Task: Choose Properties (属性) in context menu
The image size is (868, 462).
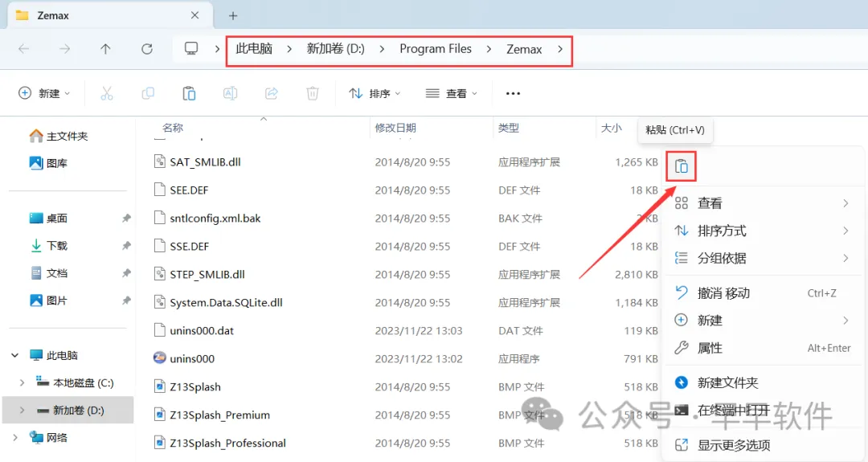Action: [x=762, y=348]
